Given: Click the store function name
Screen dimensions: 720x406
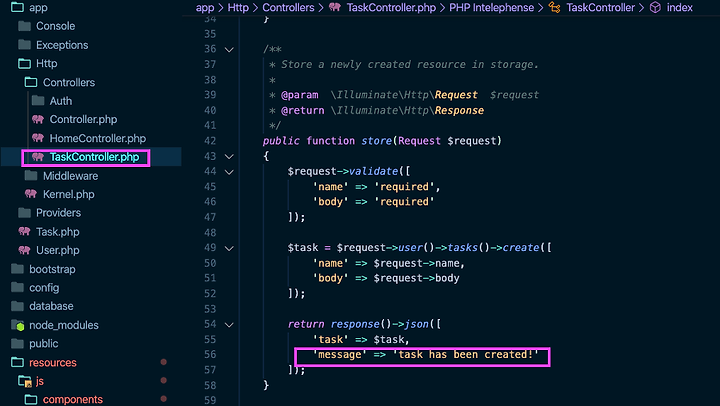Looking at the screenshot, I should [377, 141].
